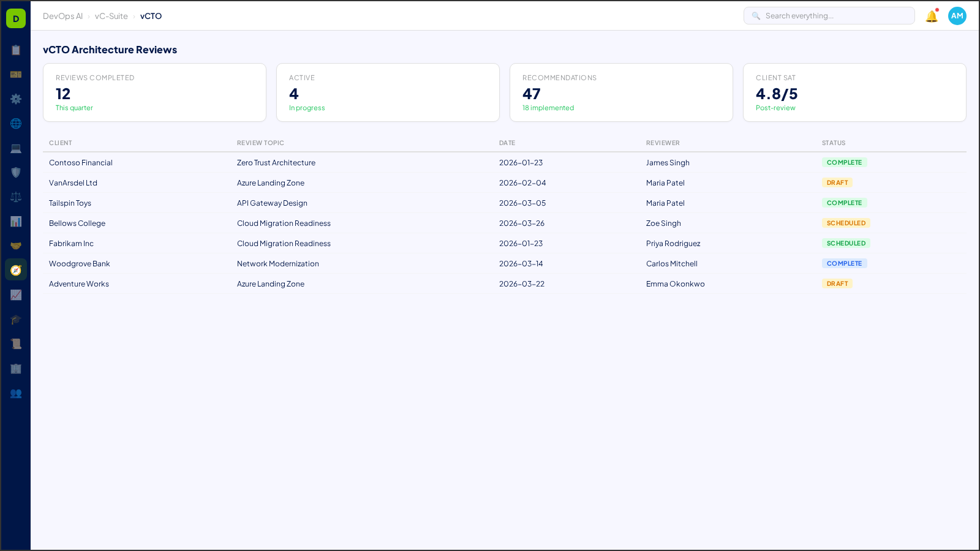Click the DRAFT badge for VanArsdel Ltd
This screenshot has width=980, height=551.
(837, 182)
